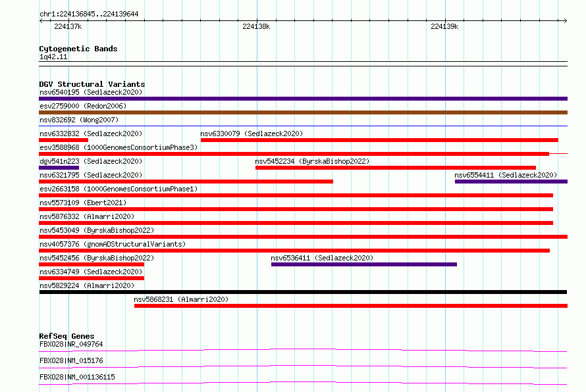Open FBXO28|NR_049764 transcript label

(71, 344)
